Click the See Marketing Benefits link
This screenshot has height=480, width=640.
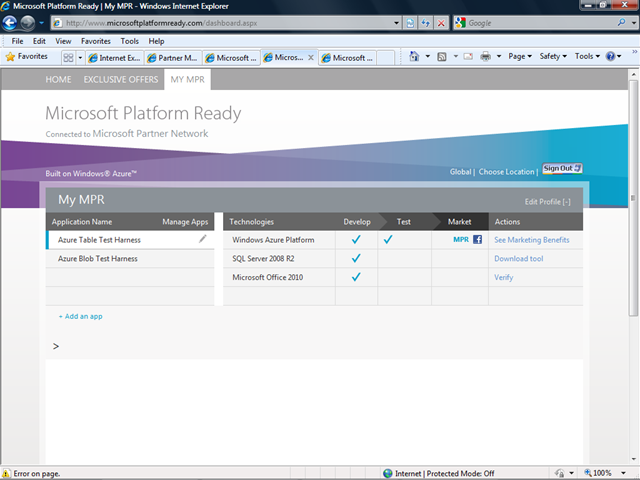pos(531,240)
